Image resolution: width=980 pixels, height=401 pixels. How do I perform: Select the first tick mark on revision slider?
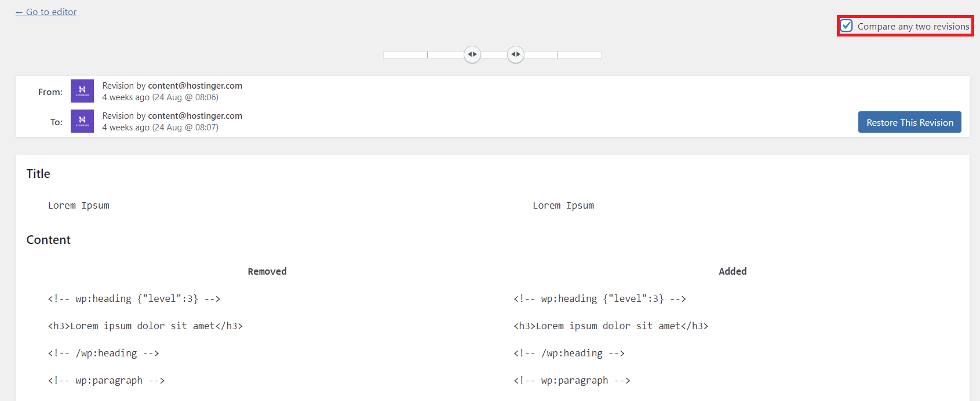point(427,54)
